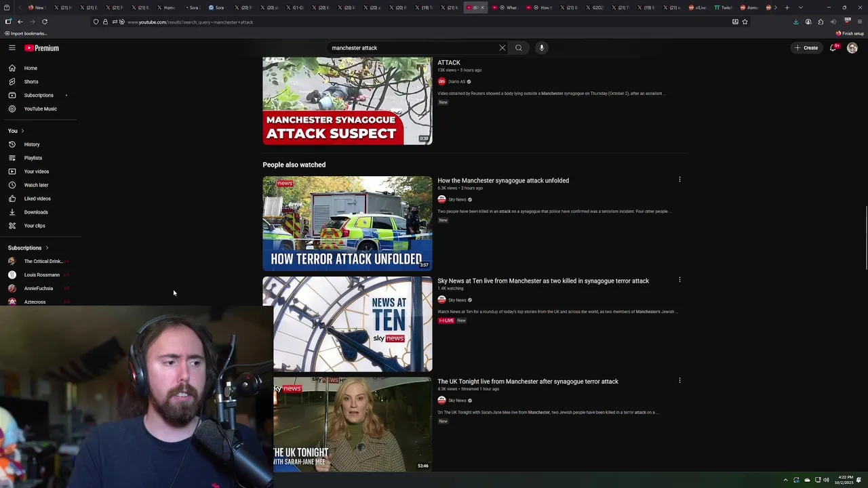Reload the page with the refresh icon
Image resolution: width=868 pixels, height=488 pixels.
(x=45, y=22)
